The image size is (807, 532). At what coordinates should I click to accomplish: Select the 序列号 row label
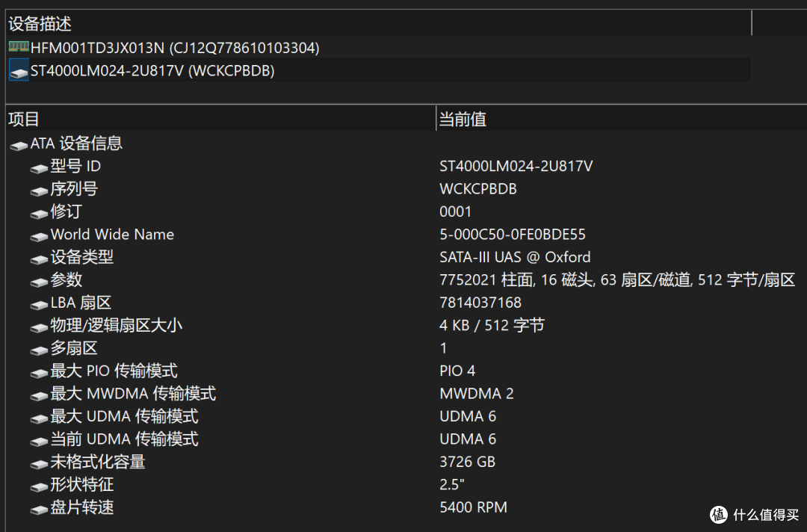[x=73, y=189]
